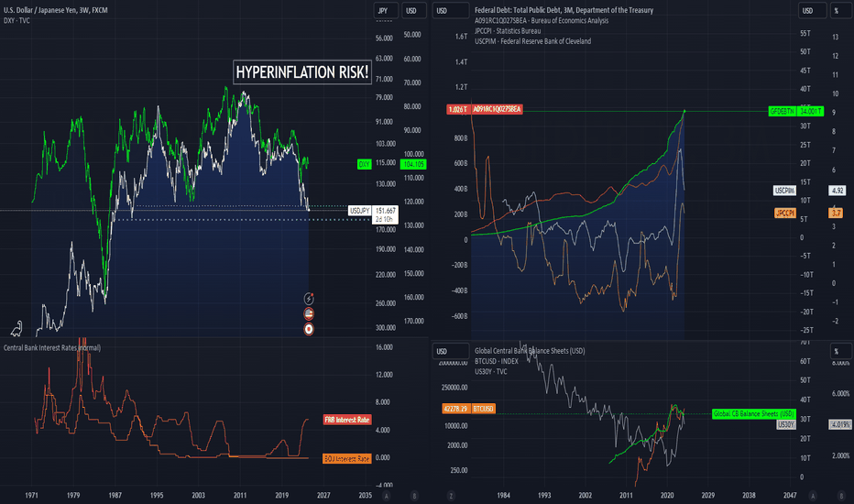Viewport: 854px width, 504px height.
Task: Click the 1971 label on time axis
Action: pos(31,495)
